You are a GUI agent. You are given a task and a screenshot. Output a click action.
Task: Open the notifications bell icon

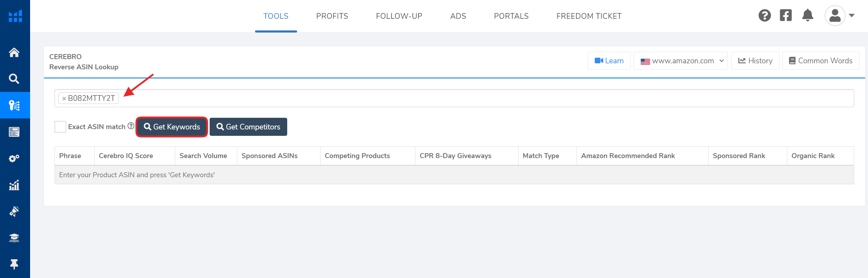807,16
